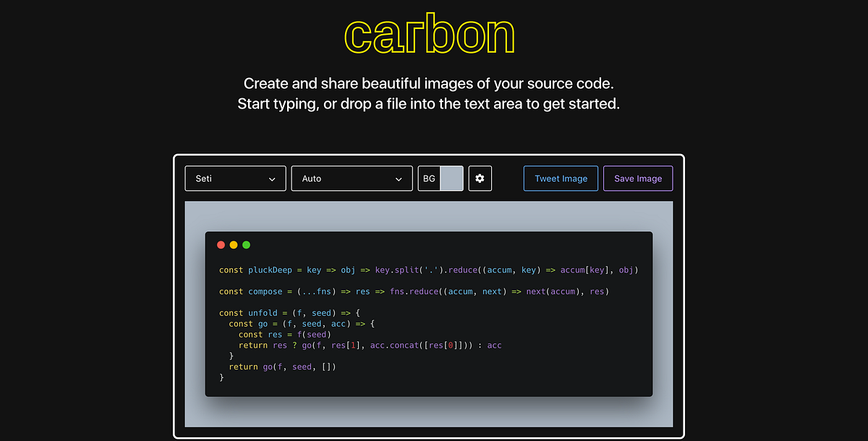
Task: Open the Seti theme dropdown
Action: [235, 179]
